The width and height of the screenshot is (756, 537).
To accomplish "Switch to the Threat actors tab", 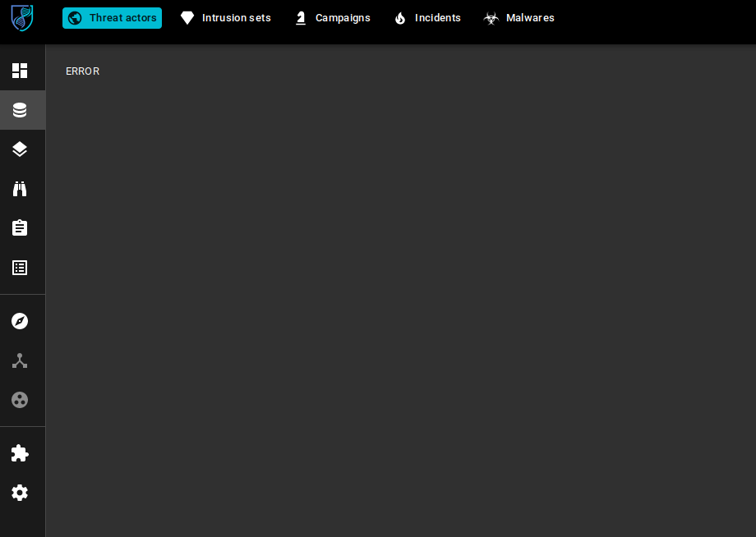I will click(x=113, y=18).
